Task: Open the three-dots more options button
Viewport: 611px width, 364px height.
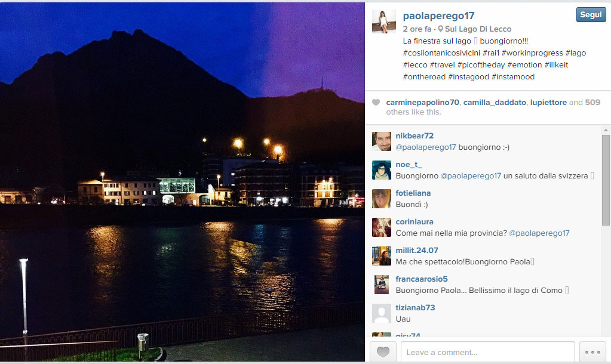Action: pos(592,352)
